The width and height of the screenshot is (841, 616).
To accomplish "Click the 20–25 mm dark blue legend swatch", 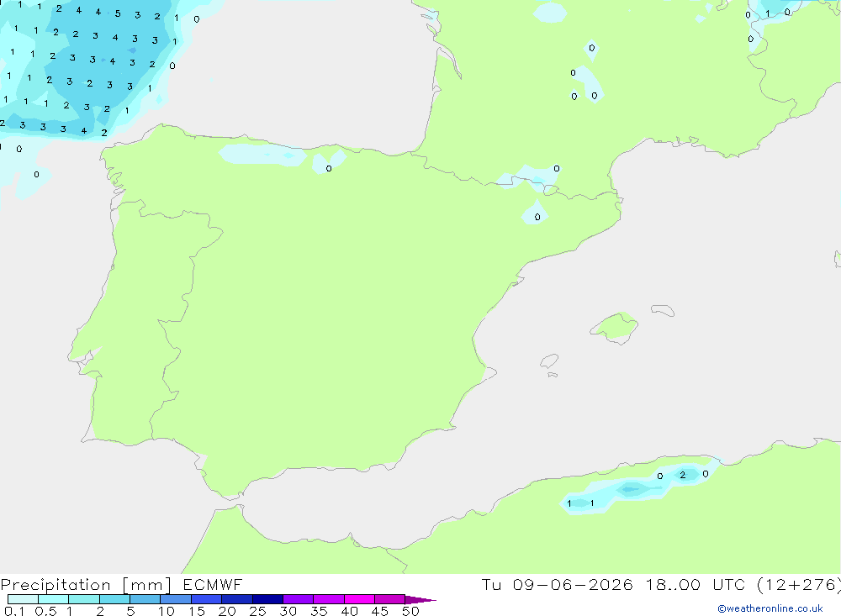I will click(x=237, y=599).
